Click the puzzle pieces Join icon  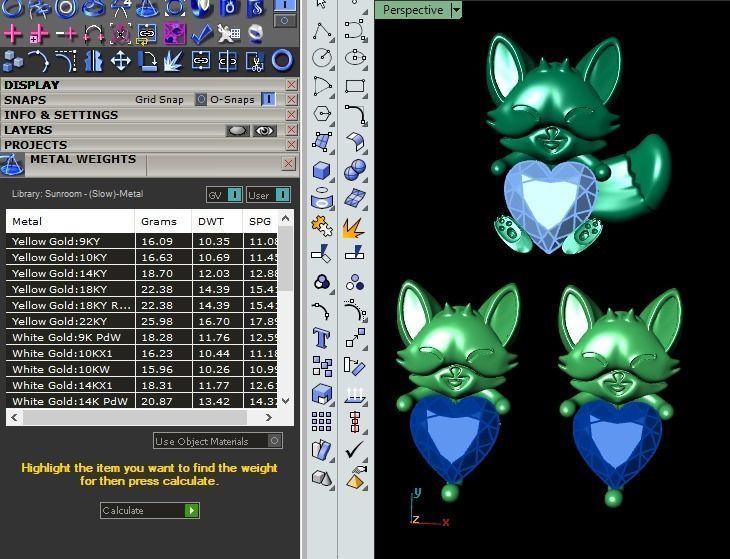tap(322, 227)
